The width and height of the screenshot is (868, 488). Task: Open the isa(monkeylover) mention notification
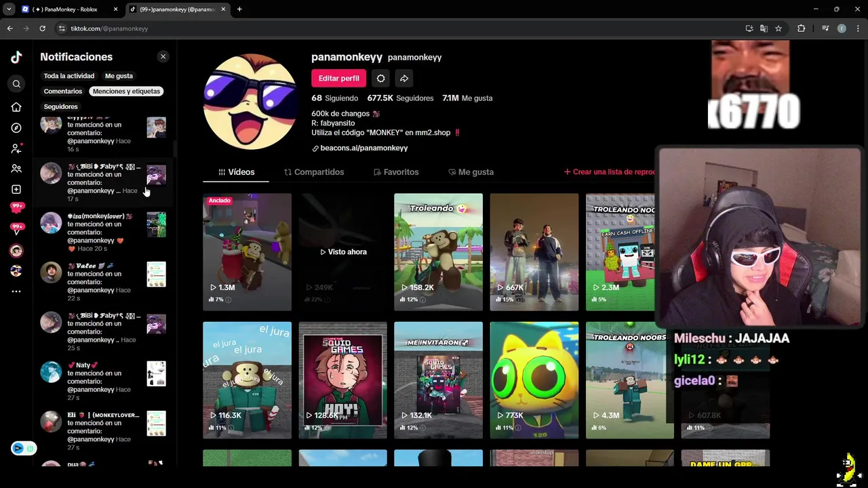coord(103,232)
